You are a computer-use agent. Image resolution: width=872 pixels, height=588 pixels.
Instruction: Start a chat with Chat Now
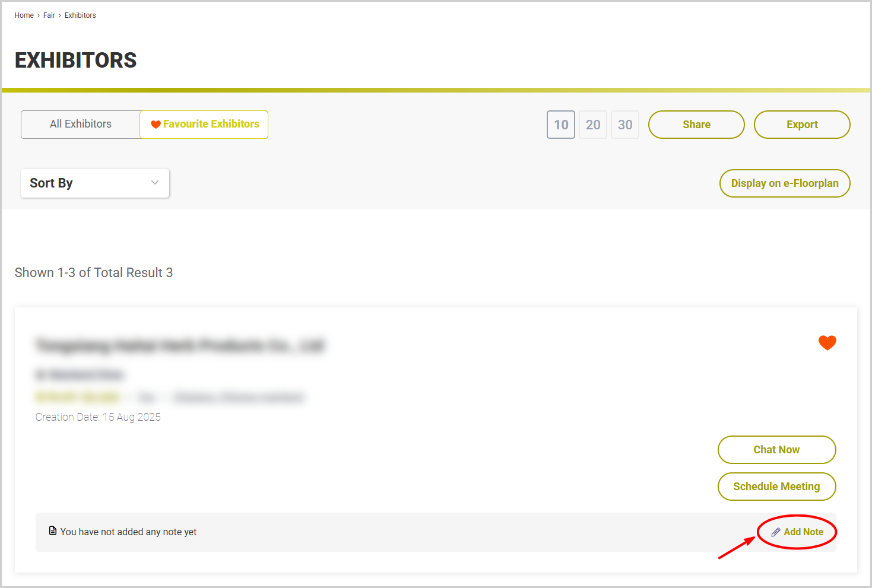pos(776,450)
